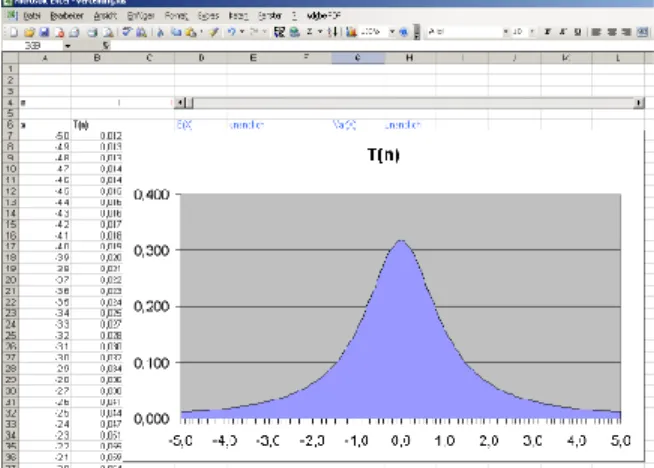Run the Spelling check icon
654x468 pixels.
(127, 32)
